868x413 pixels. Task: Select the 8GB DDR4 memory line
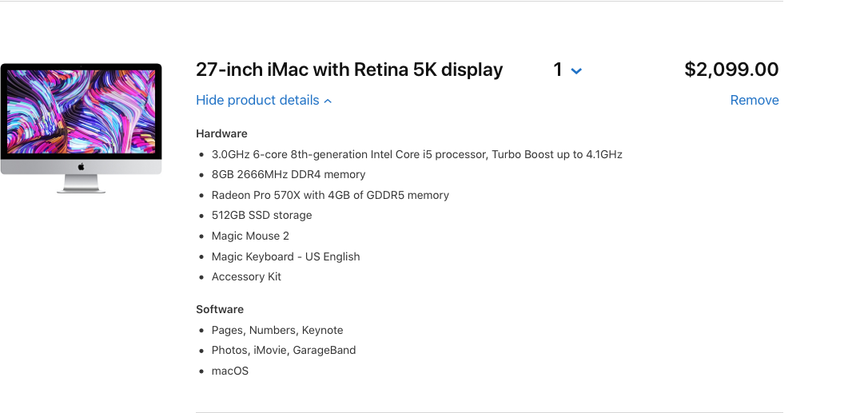(x=289, y=174)
